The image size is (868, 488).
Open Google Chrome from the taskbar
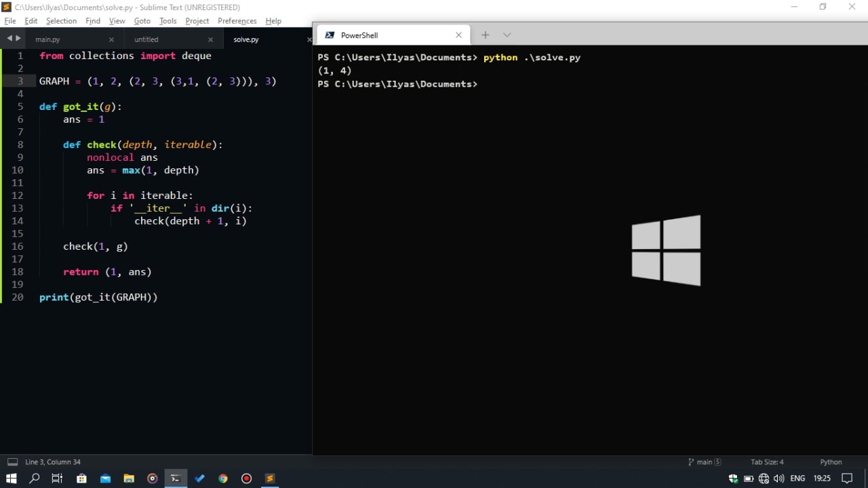coord(222,478)
